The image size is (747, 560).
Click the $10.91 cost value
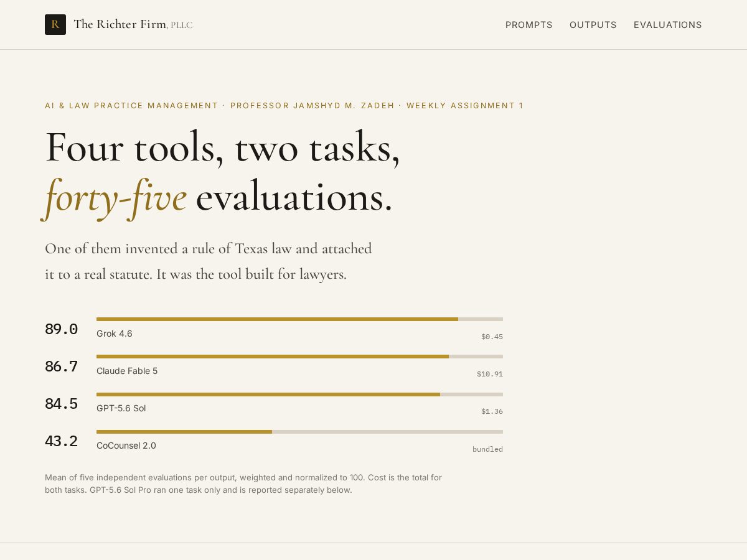click(x=490, y=374)
